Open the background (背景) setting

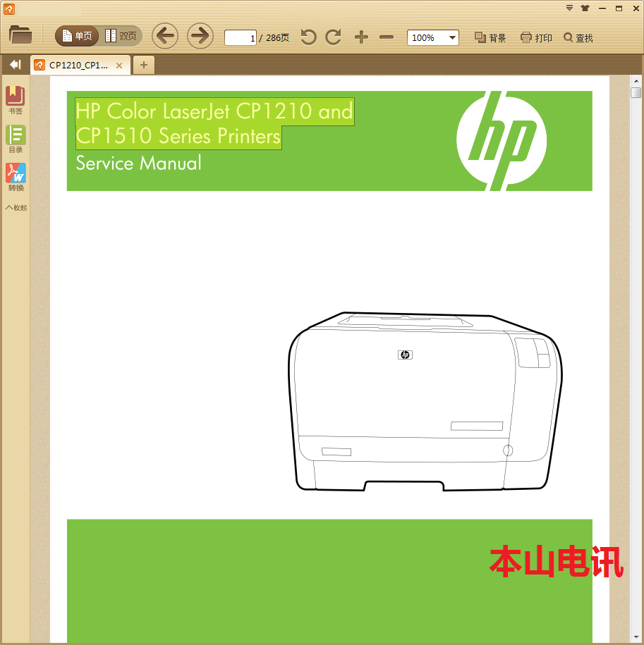tap(490, 38)
